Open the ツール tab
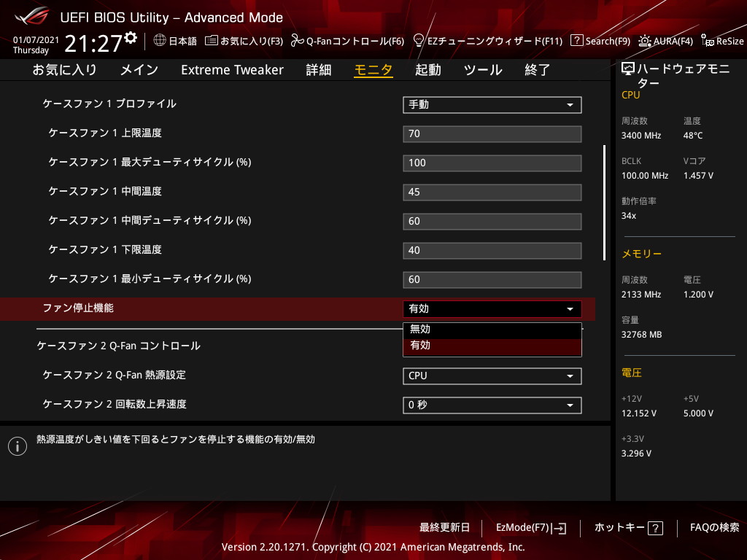This screenshot has width=747, height=560. coord(483,70)
